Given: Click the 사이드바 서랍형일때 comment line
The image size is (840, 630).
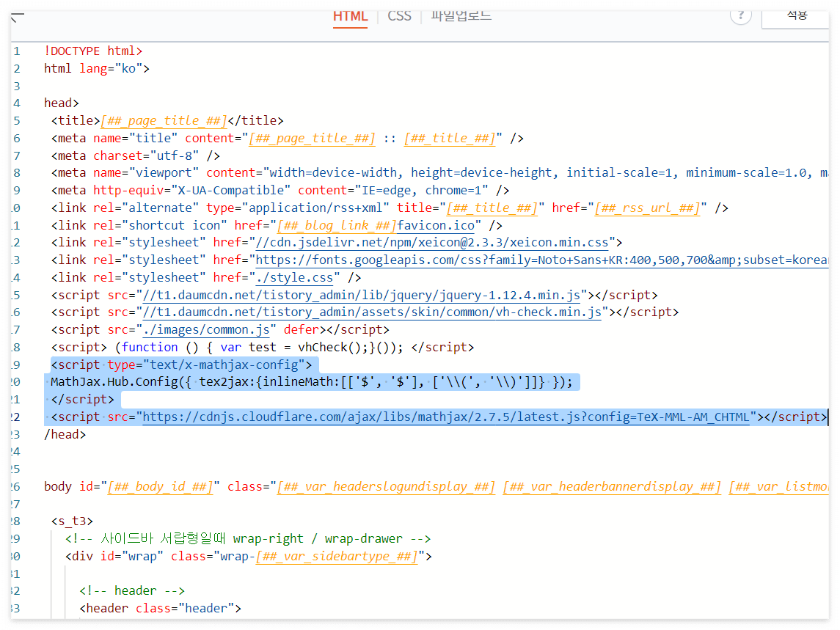Looking at the screenshot, I should [247, 539].
